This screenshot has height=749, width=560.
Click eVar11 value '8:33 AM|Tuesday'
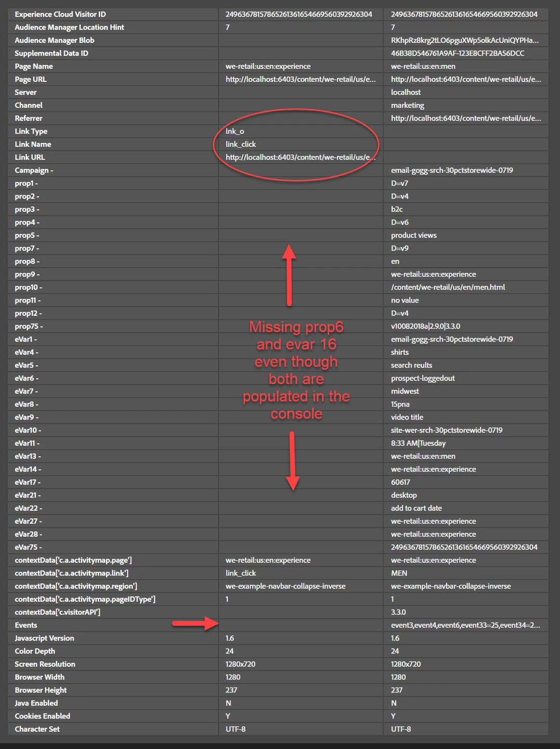pyautogui.click(x=418, y=443)
